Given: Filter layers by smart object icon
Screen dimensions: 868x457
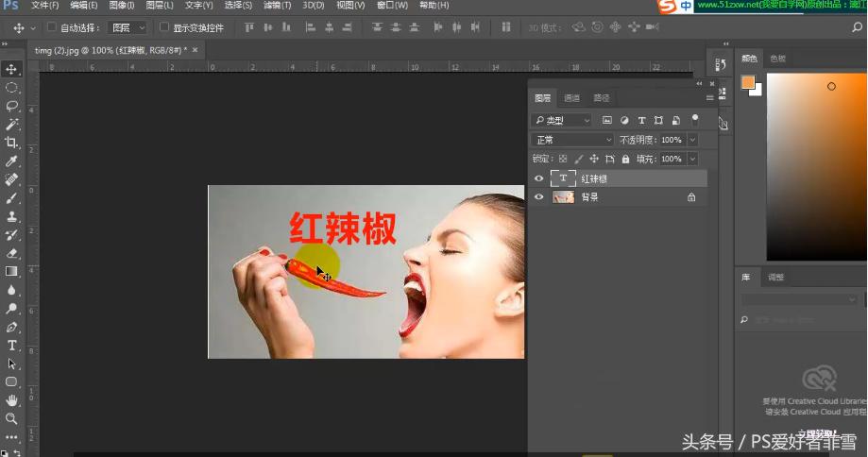Looking at the screenshot, I should click(x=676, y=120).
